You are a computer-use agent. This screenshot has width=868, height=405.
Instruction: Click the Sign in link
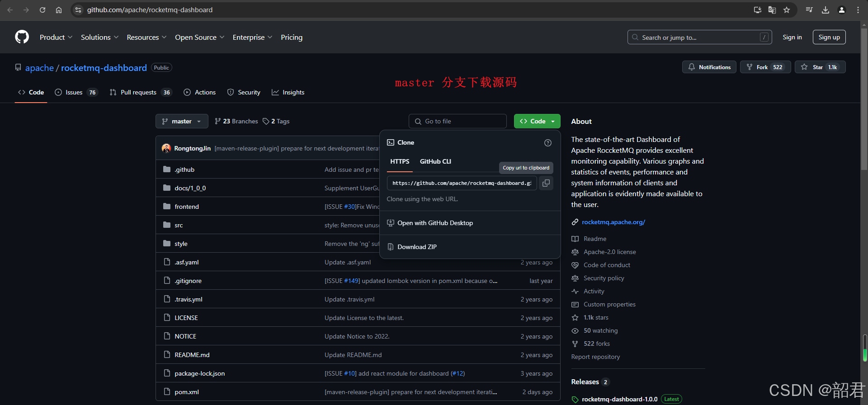point(792,37)
